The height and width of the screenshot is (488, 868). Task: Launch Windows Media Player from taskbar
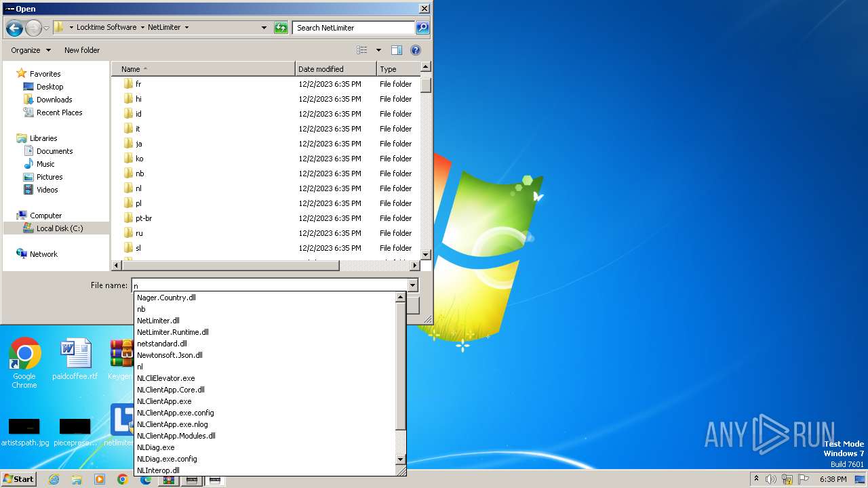(100, 479)
